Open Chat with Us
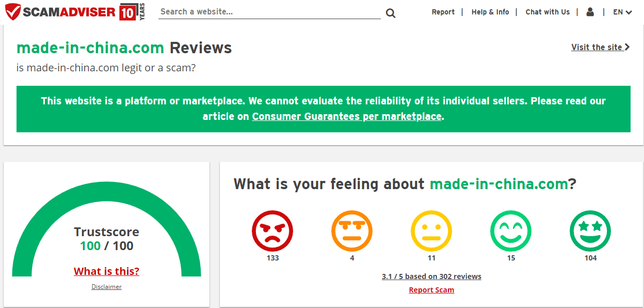 click(548, 12)
